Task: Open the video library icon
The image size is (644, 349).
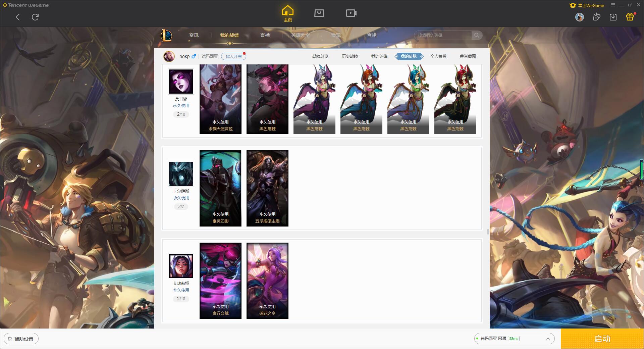Action: 351,13
